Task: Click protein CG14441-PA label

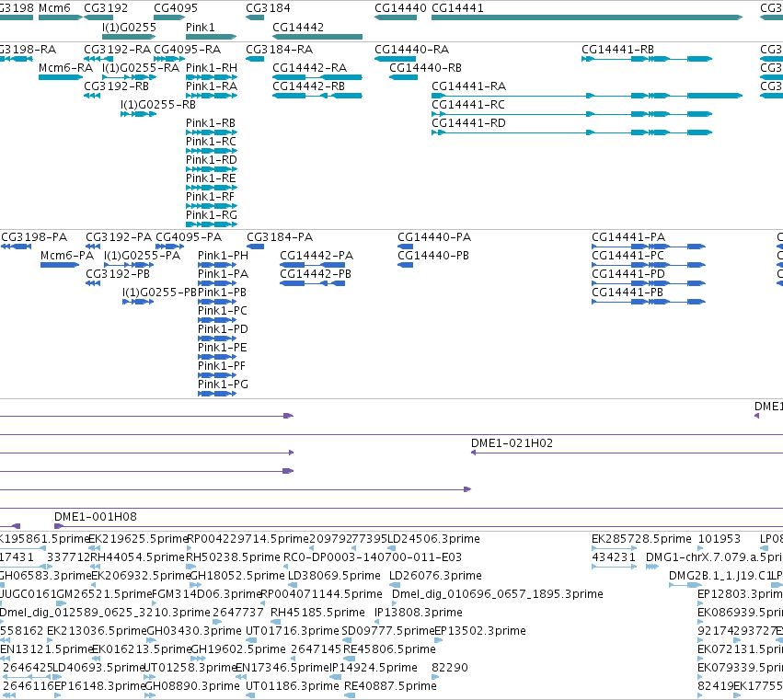Action: tap(628, 237)
